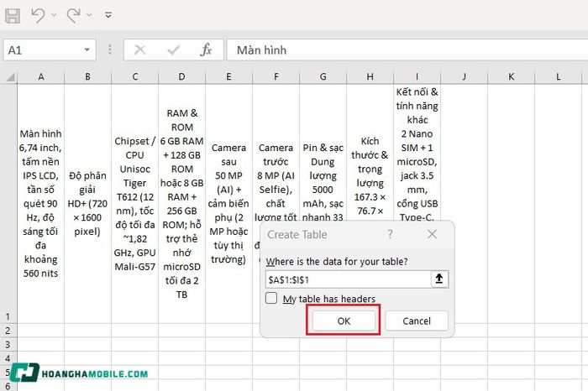Click the Undo arrow icon
The image size is (588, 391).
click(x=38, y=15)
